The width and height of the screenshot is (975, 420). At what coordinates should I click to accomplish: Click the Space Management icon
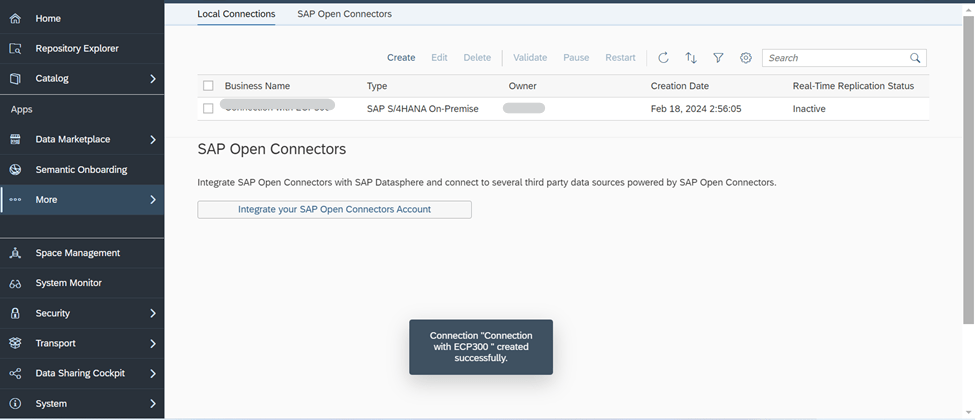tap(16, 253)
